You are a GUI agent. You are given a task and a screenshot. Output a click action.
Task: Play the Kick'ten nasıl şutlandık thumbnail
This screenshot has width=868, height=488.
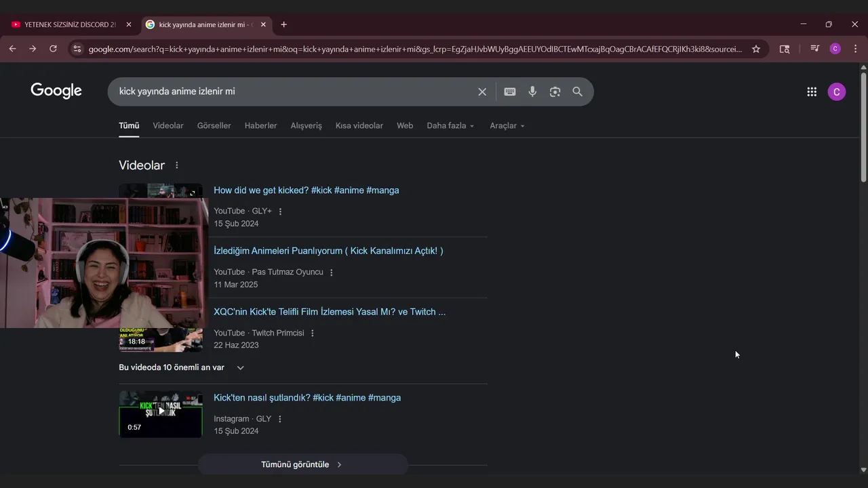pos(161,413)
